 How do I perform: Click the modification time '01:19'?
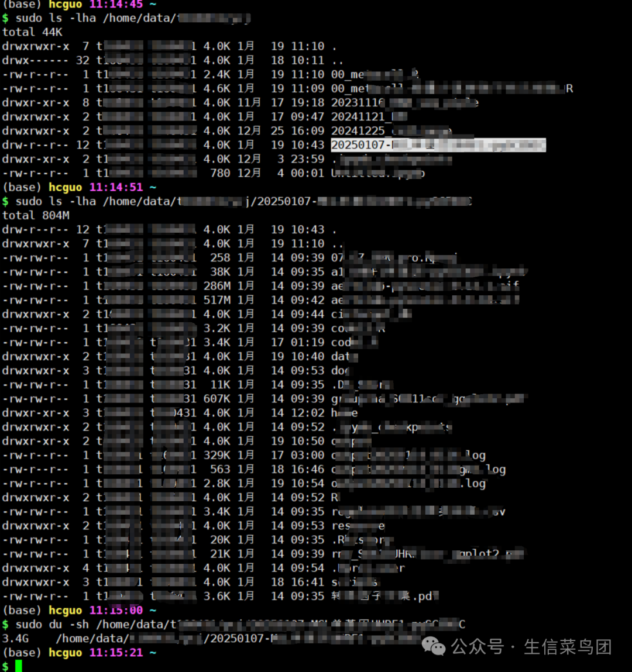pos(307,342)
